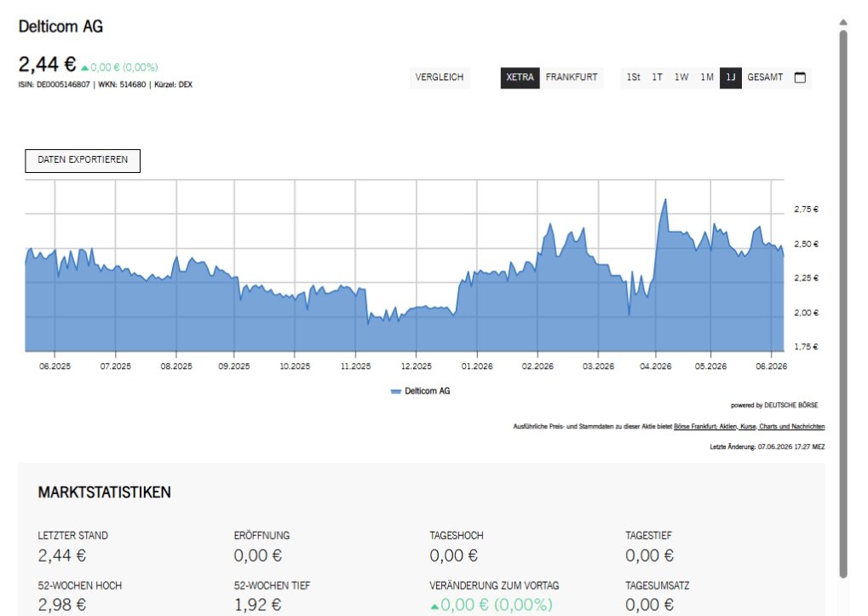Click the Delticom AG legend label
This screenshot has height=616, width=868.
click(428, 391)
